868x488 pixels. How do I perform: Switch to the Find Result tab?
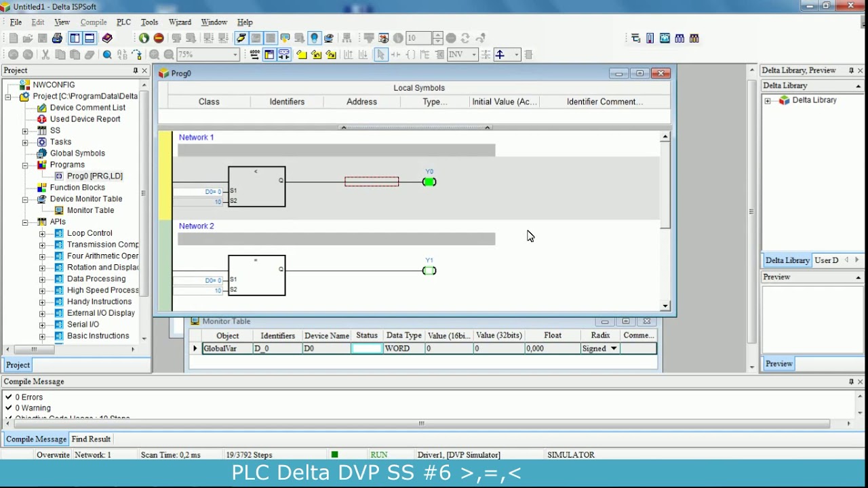click(91, 439)
